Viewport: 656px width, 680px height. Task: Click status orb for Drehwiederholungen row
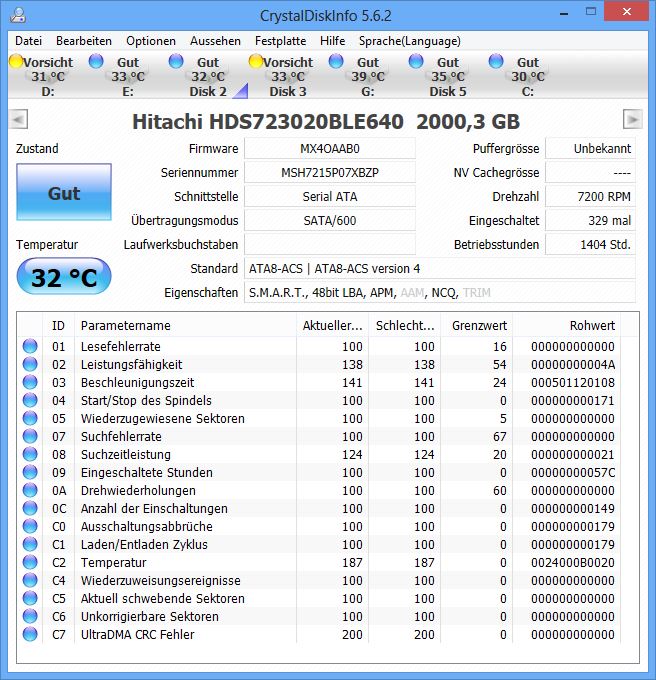point(30,490)
